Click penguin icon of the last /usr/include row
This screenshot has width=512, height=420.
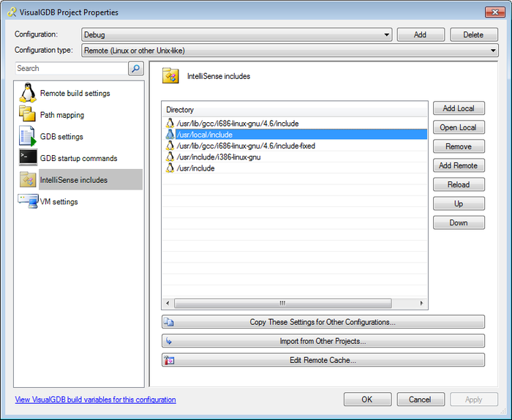pyautogui.click(x=170, y=168)
